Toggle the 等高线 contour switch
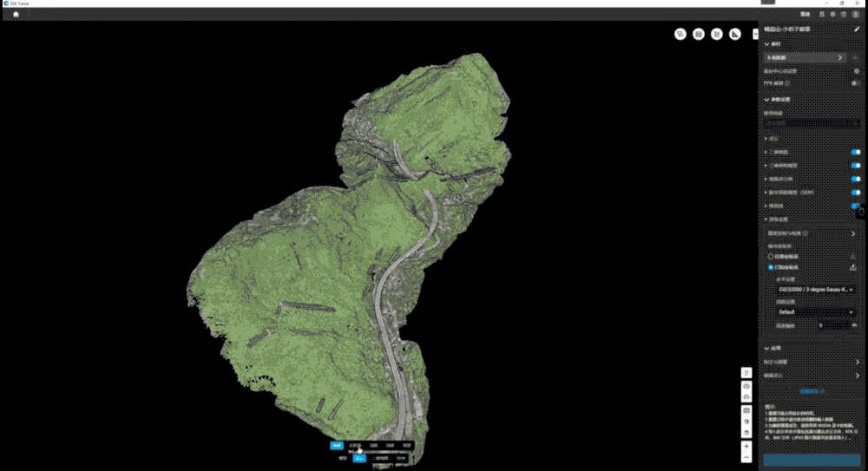The width and height of the screenshot is (868, 471). click(856, 206)
